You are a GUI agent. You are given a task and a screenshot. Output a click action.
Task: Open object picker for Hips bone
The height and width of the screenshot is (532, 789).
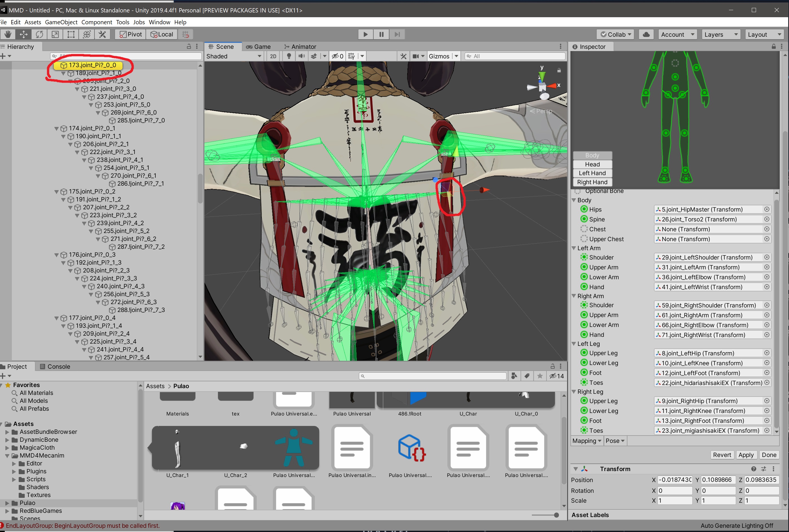coord(767,209)
